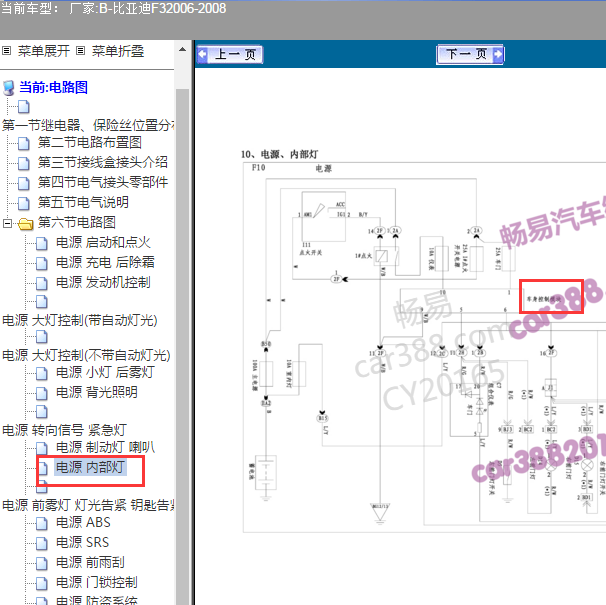Open 电源 小灯 后雾灯 diagram
606x605 pixels.
(x=105, y=372)
